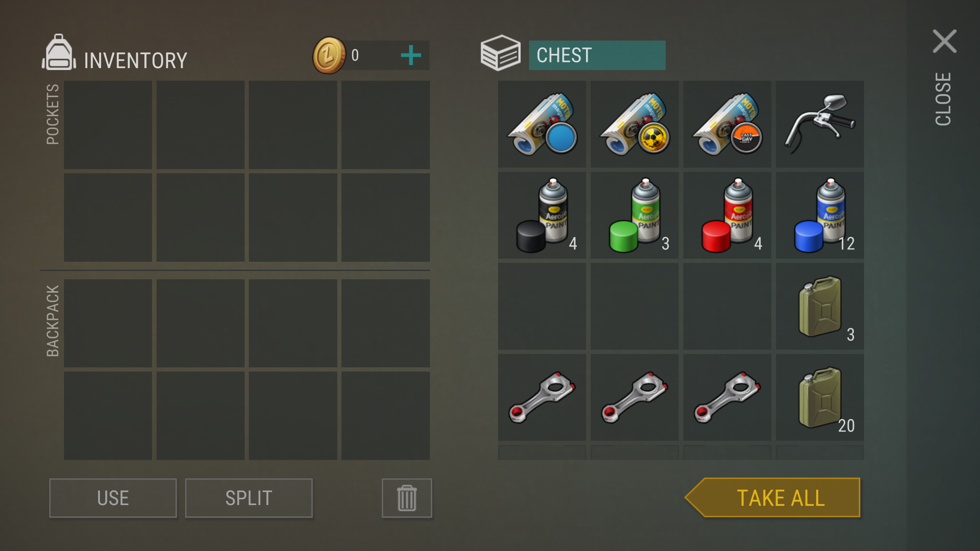This screenshot has width=980, height=551.
Task: Choose the green aerosol paint stack
Action: [634, 215]
